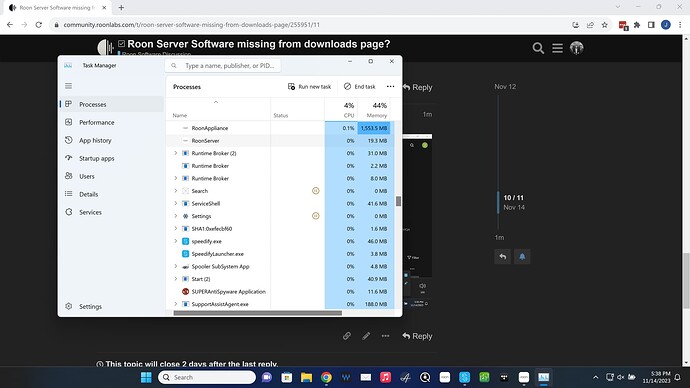Click the Status column header
Screen dimensions: 690x388
(x=281, y=115)
